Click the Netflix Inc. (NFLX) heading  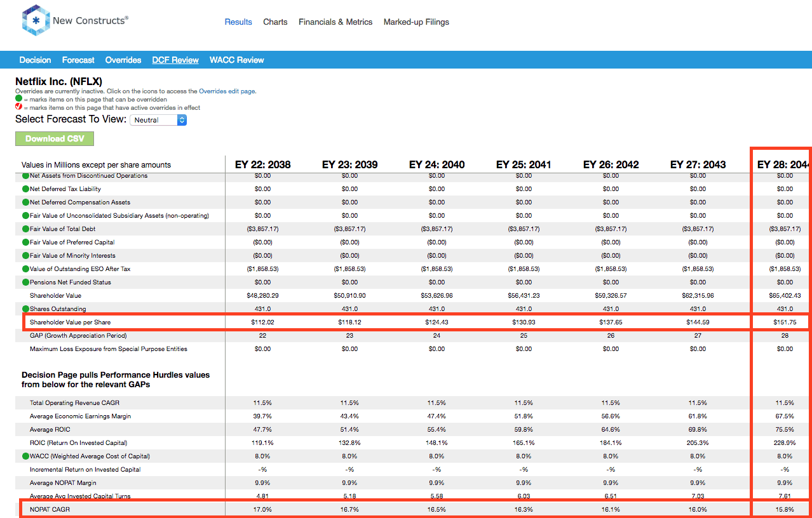[58, 81]
